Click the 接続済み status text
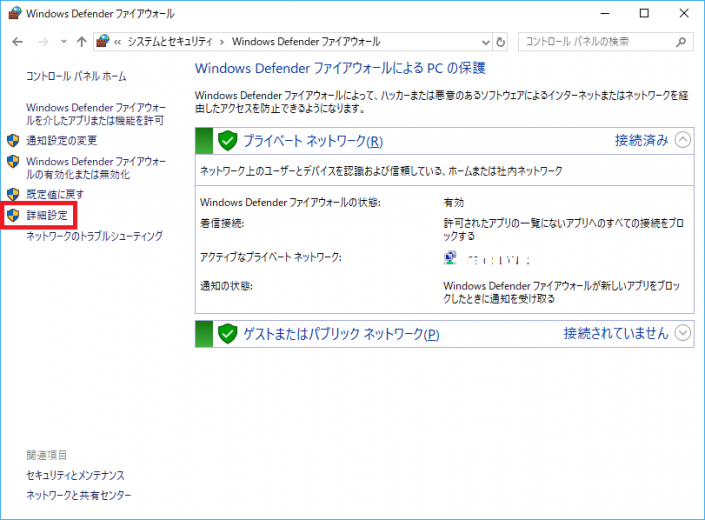 coord(642,140)
